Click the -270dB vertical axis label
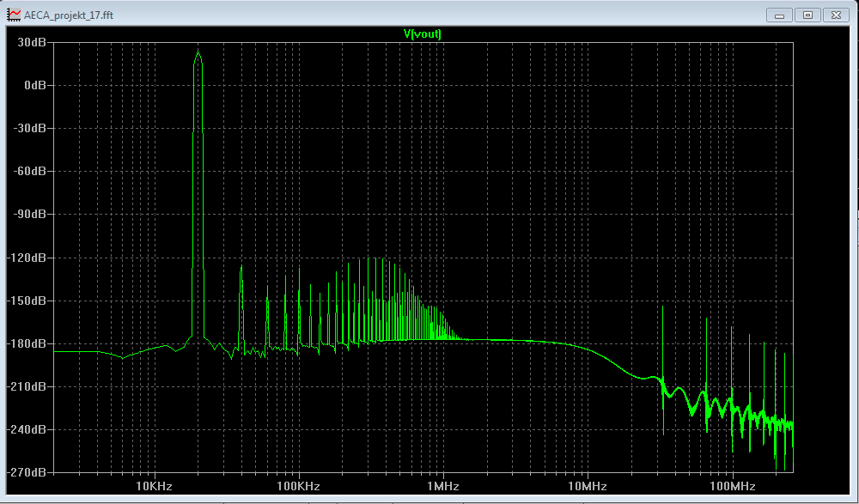The width and height of the screenshot is (859, 504). click(27, 471)
